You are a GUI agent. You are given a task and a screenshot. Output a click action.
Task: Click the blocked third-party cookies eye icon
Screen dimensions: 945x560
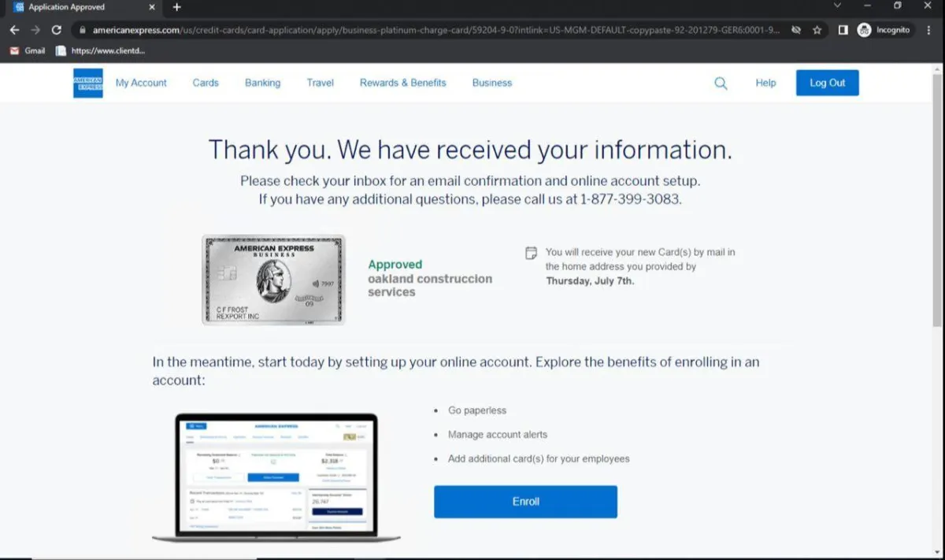796,30
